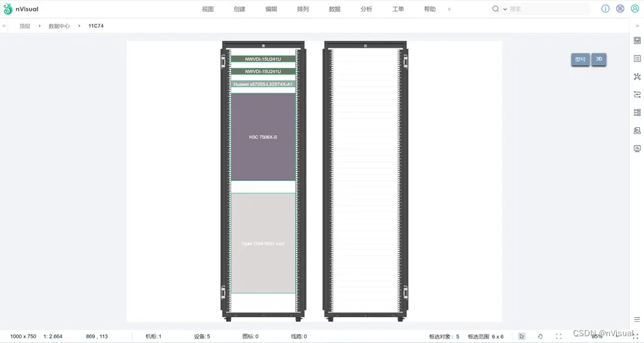The image size is (644, 343).
Task: Click the 图标: 0 status entry
Action: (x=251, y=336)
